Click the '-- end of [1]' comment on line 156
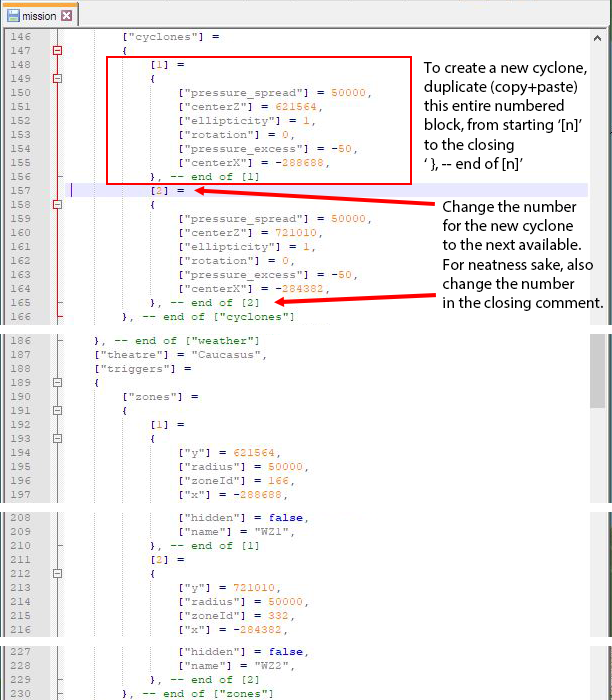The height and width of the screenshot is (700, 612). 215,177
